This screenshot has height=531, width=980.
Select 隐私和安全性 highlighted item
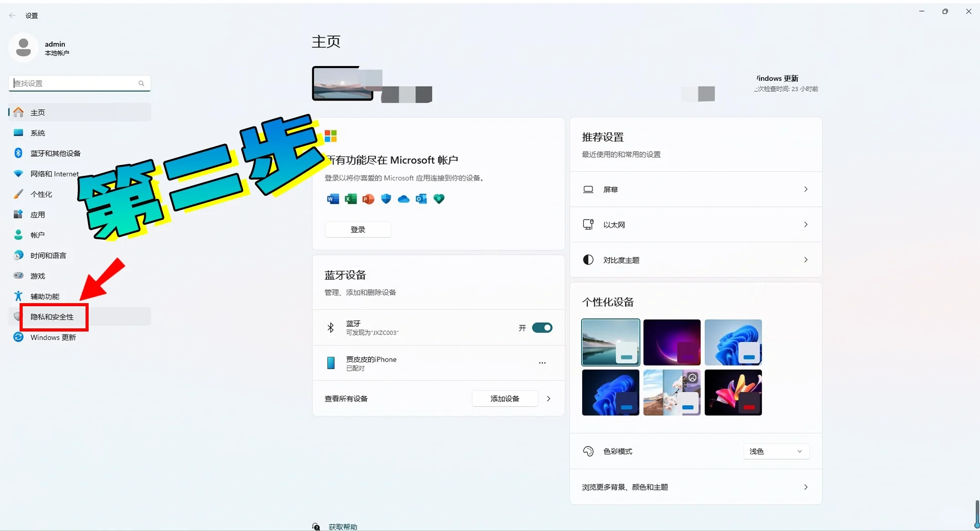click(x=53, y=317)
